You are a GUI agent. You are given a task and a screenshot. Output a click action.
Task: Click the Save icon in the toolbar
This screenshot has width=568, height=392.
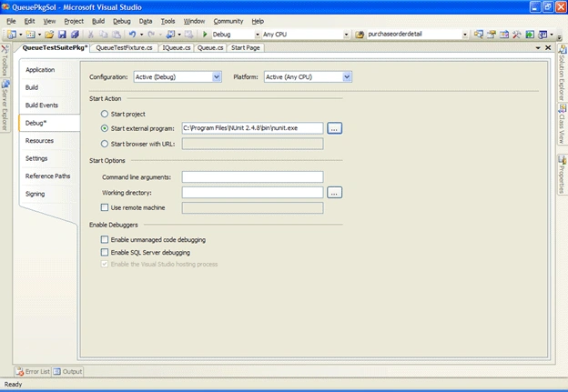pyautogui.click(x=62, y=35)
